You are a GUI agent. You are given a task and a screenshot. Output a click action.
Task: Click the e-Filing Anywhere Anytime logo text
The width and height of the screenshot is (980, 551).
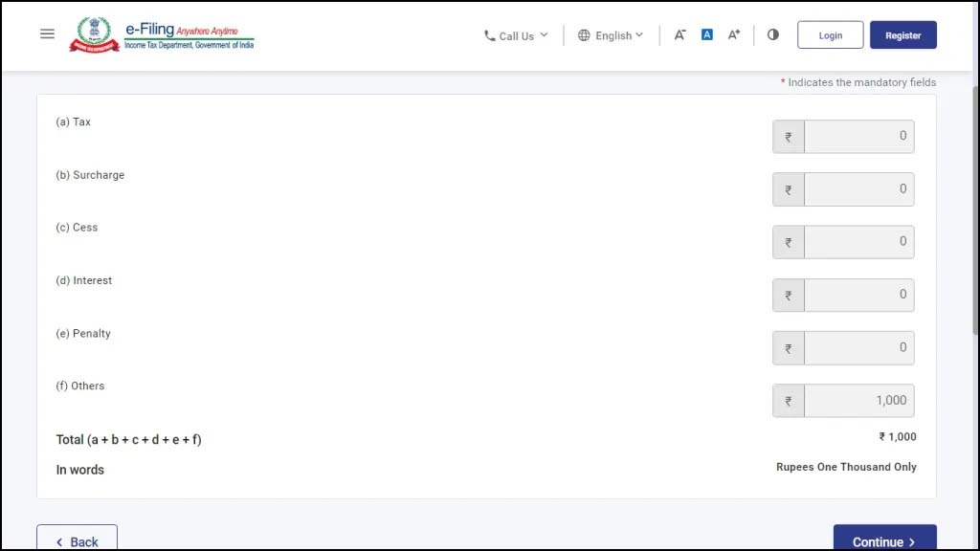[189, 35]
